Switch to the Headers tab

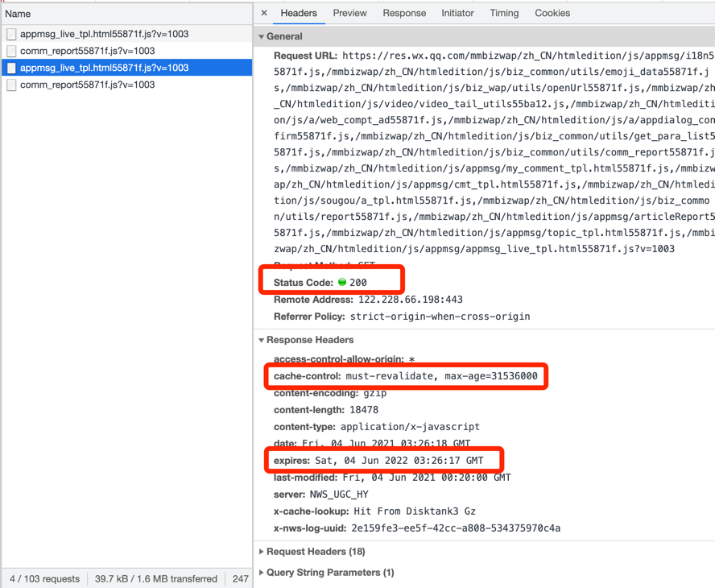click(x=299, y=13)
